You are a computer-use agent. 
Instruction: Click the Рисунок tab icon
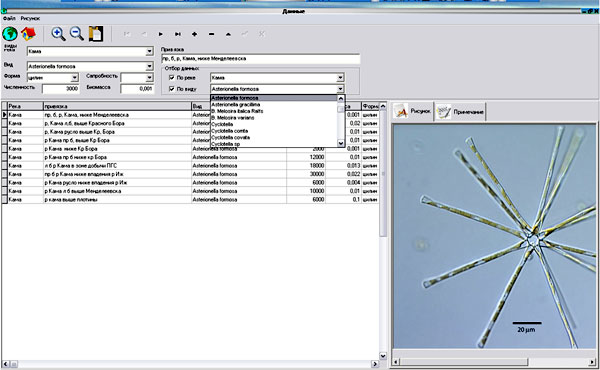tap(401, 111)
